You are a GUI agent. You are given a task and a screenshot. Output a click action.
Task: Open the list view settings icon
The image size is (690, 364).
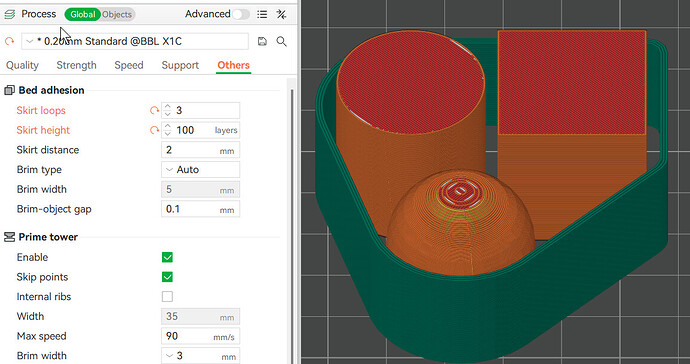pos(262,14)
